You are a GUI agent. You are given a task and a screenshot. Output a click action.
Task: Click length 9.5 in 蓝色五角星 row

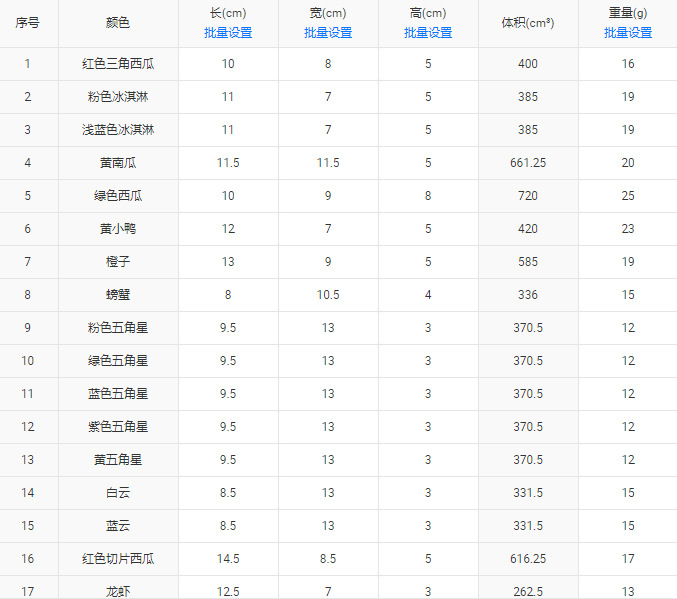(228, 394)
